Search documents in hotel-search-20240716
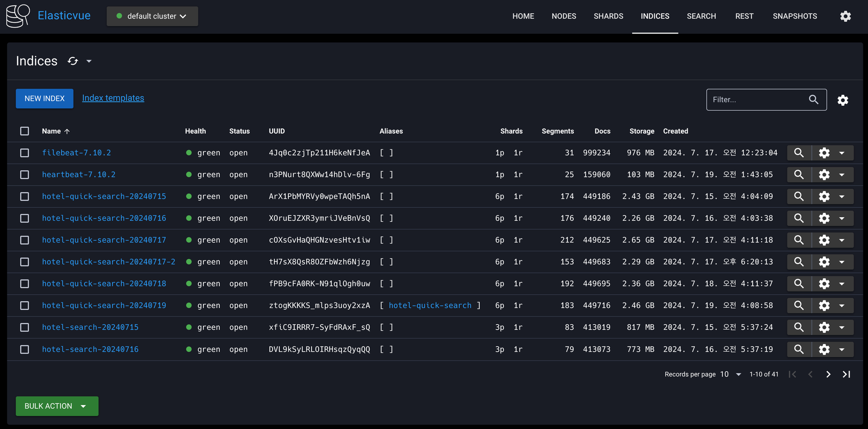This screenshot has height=429, width=868. (x=799, y=349)
